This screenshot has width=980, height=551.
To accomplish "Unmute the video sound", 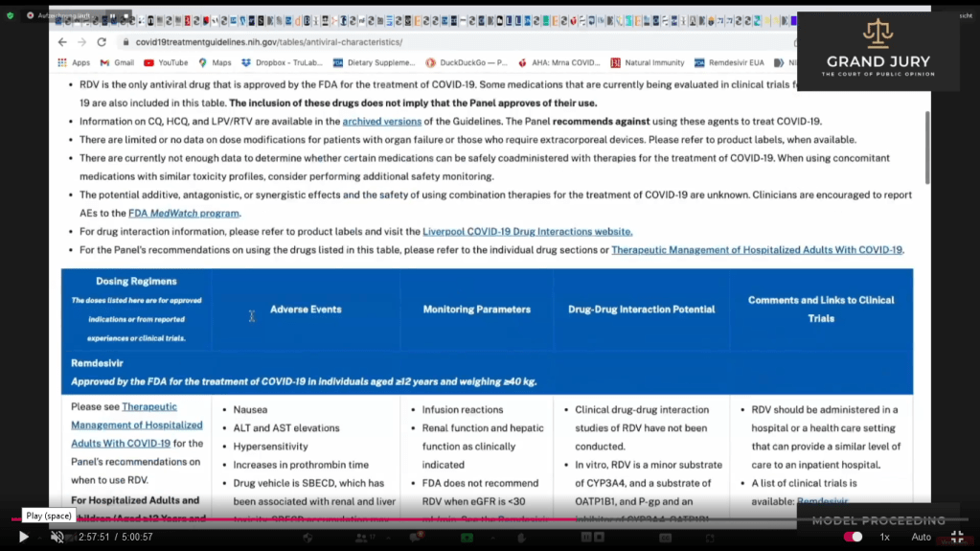I will 57,538.
